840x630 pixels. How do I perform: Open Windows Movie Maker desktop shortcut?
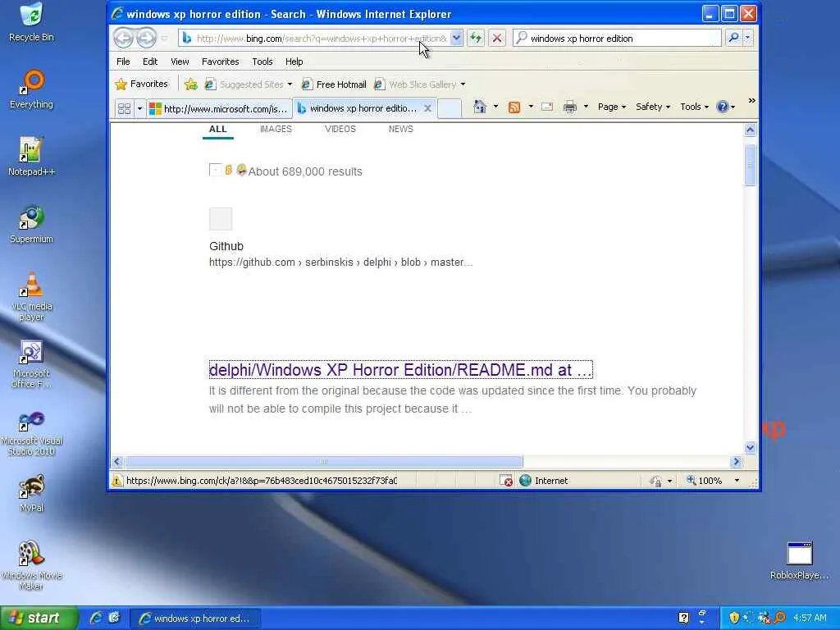pos(32,565)
